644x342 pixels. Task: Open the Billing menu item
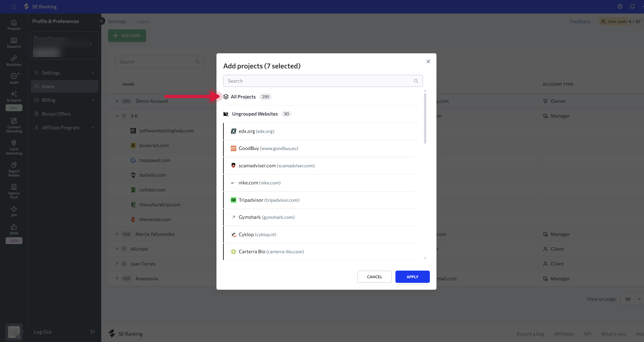[x=65, y=100]
